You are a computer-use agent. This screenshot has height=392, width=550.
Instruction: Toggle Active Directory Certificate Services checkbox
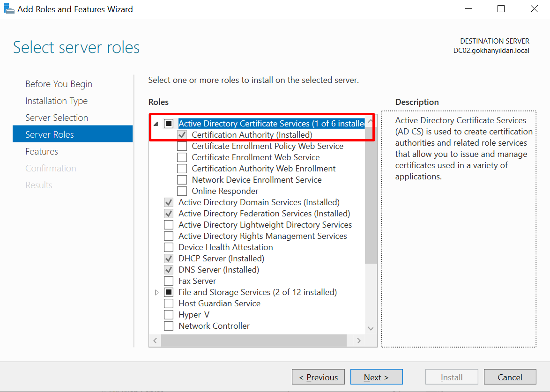point(169,124)
